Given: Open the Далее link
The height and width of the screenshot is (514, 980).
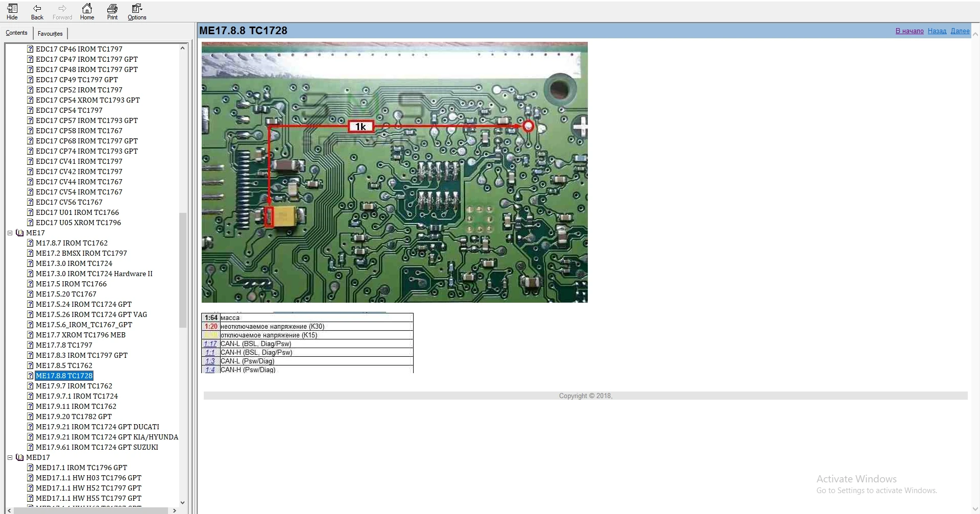Looking at the screenshot, I should (960, 31).
